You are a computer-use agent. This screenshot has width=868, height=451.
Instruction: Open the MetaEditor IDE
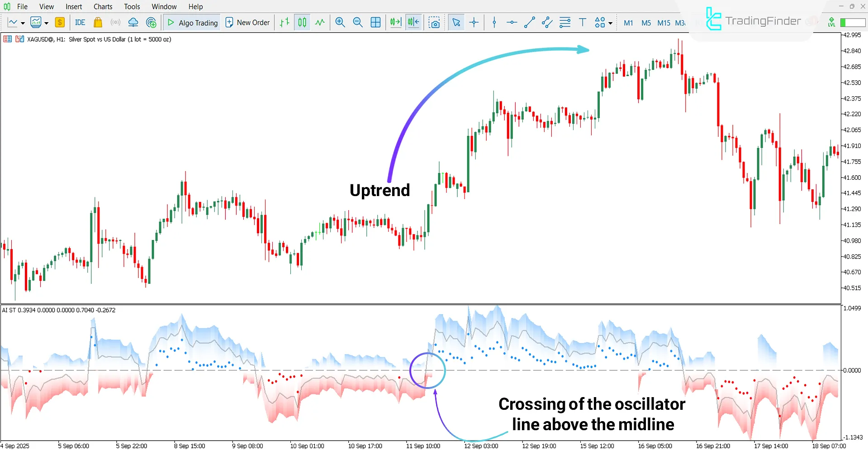click(80, 22)
